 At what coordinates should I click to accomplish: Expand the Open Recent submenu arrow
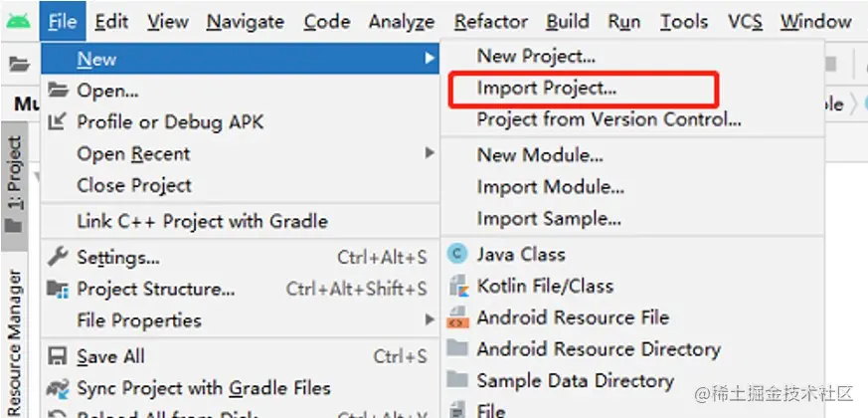pyautogui.click(x=429, y=153)
